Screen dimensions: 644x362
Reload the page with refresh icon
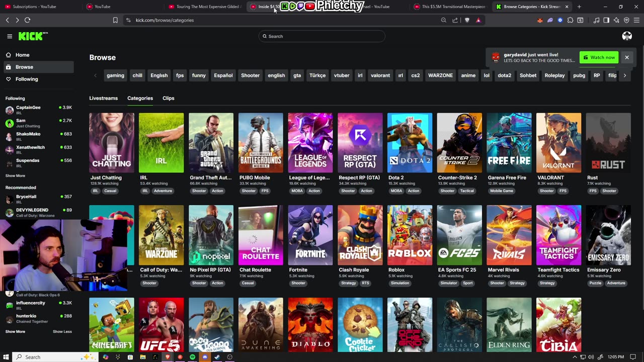pos(27,20)
